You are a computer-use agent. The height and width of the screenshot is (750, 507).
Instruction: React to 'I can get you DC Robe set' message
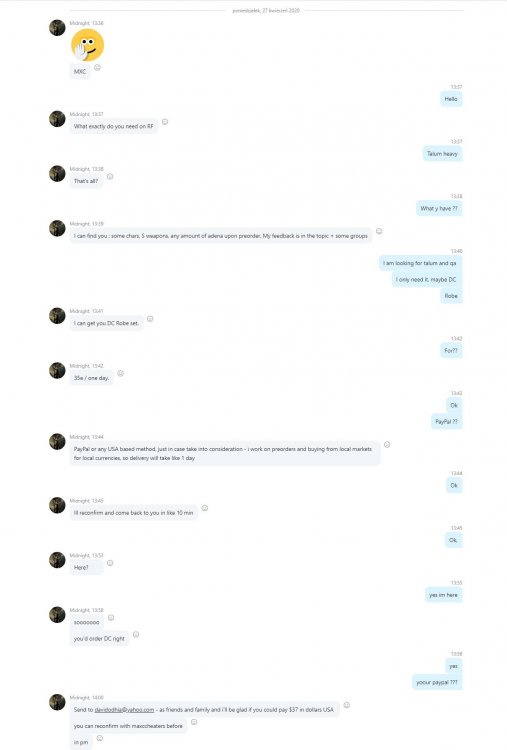coord(150,319)
